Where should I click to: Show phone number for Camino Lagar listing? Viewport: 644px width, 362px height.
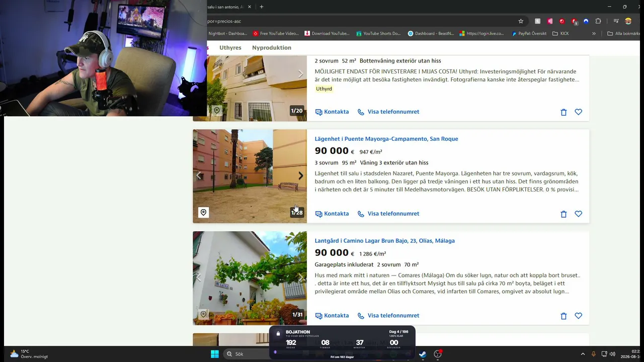point(388,316)
